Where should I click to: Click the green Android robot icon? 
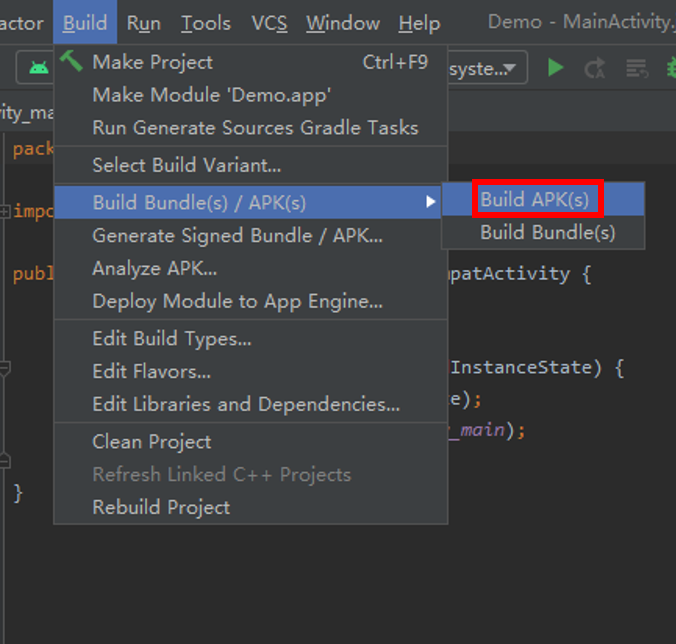(39, 68)
